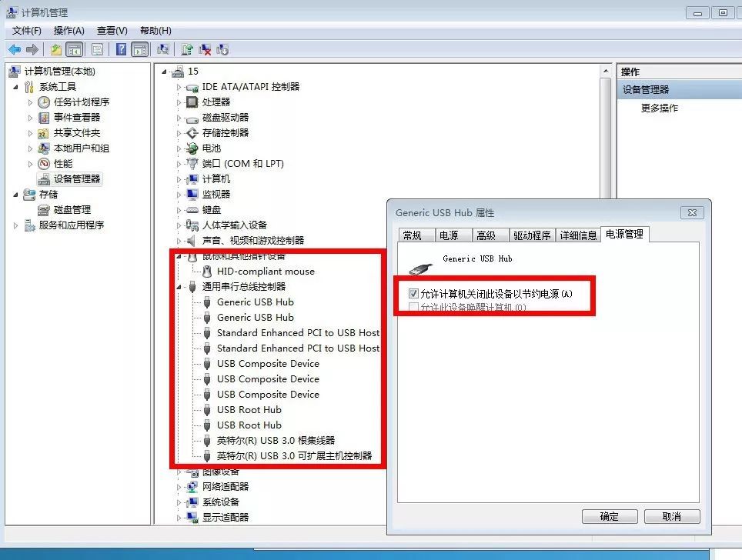Toggle the Show/Hide Action Pane toolbar icon
The image size is (742, 560).
pos(139,49)
